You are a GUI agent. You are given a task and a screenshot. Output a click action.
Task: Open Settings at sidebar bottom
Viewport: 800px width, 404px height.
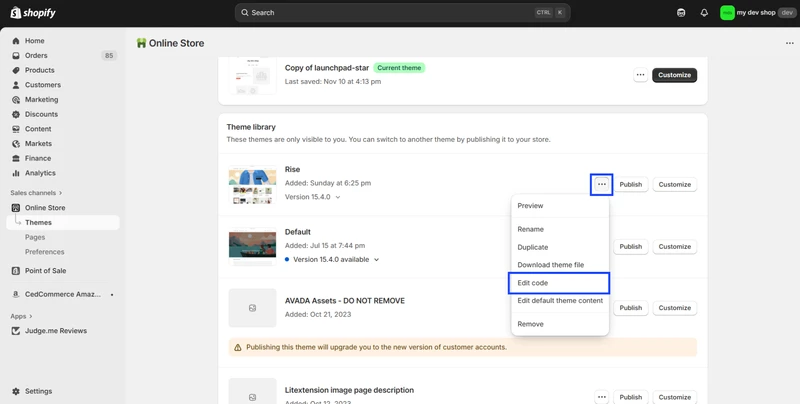click(x=38, y=391)
